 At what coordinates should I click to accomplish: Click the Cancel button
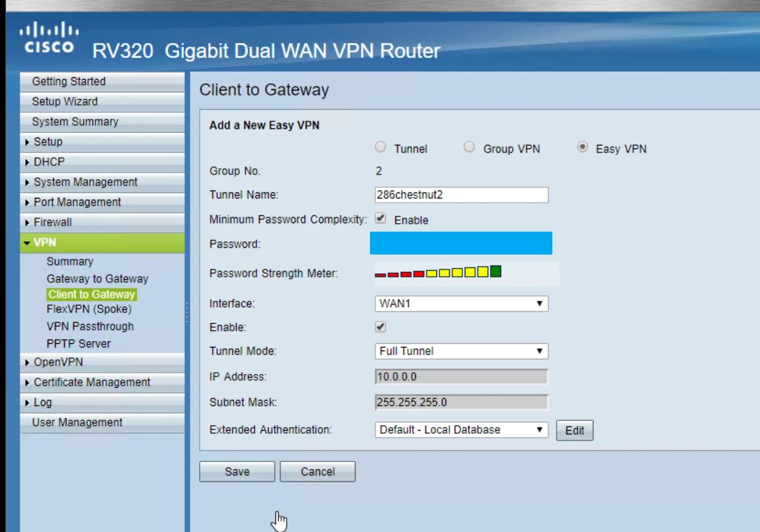click(318, 472)
